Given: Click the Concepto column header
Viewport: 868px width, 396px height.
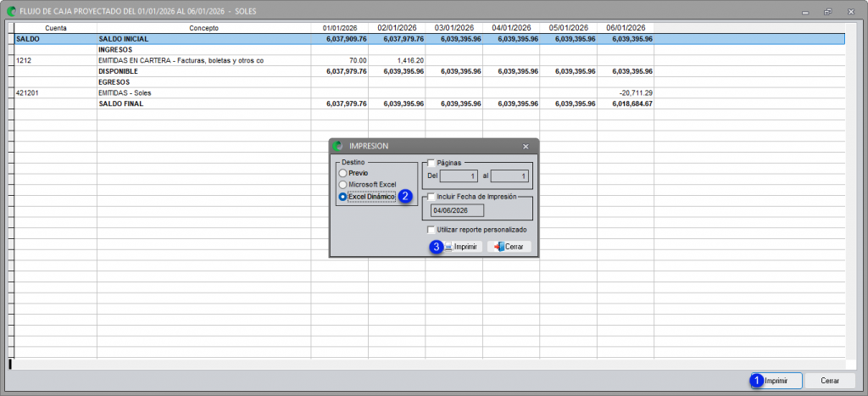Looking at the screenshot, I should tap(203, 28).
